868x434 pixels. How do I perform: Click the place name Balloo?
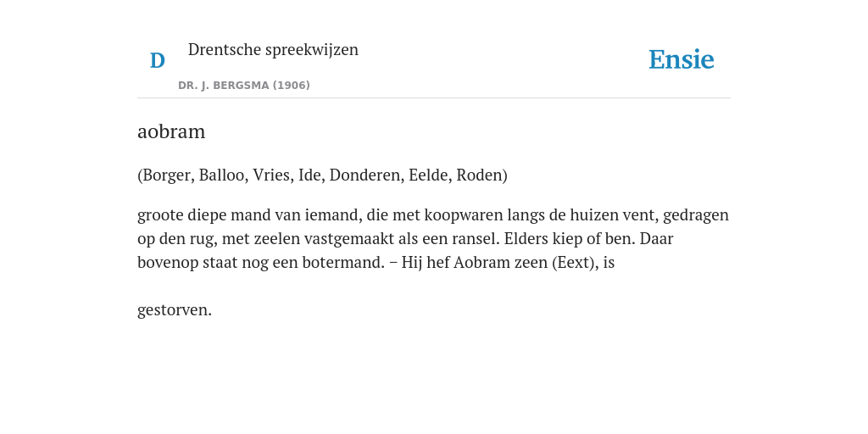223,175
